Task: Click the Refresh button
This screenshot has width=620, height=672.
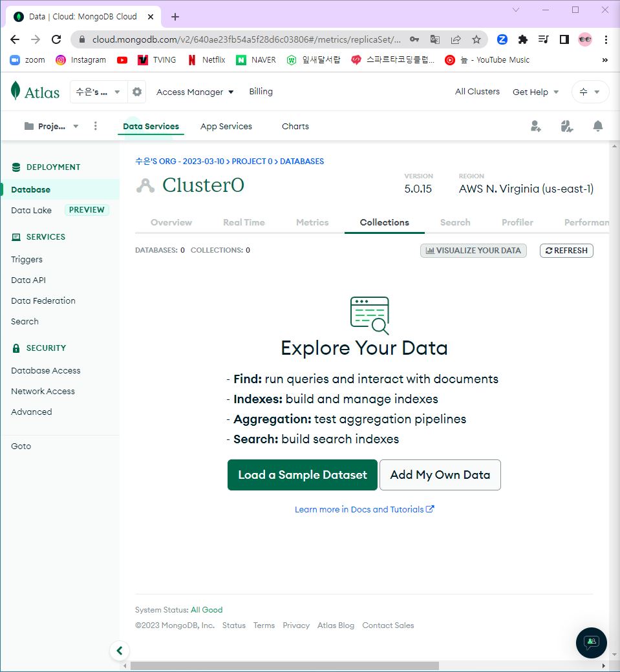Action: coord(566,251)
